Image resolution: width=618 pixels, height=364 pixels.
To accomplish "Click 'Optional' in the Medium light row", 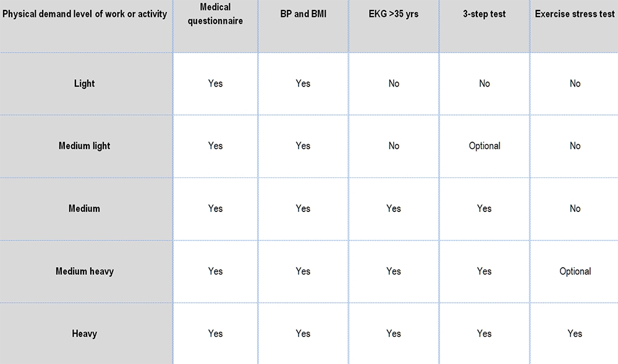I will click(x=485, y=146).
